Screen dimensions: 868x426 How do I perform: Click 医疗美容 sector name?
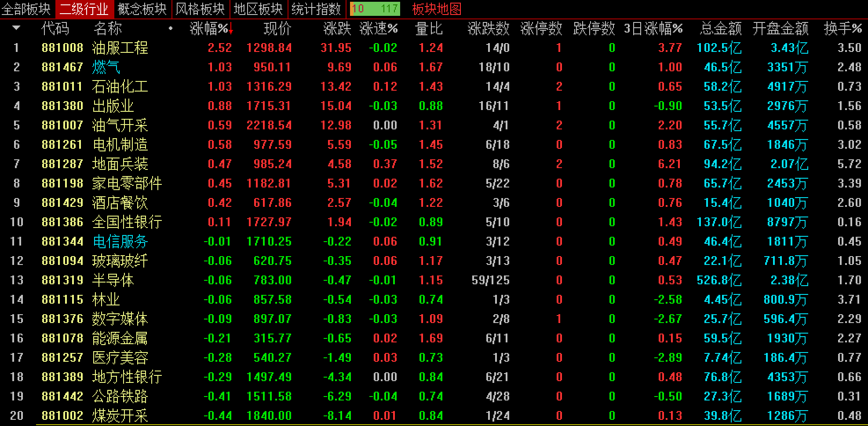[120, 357]
